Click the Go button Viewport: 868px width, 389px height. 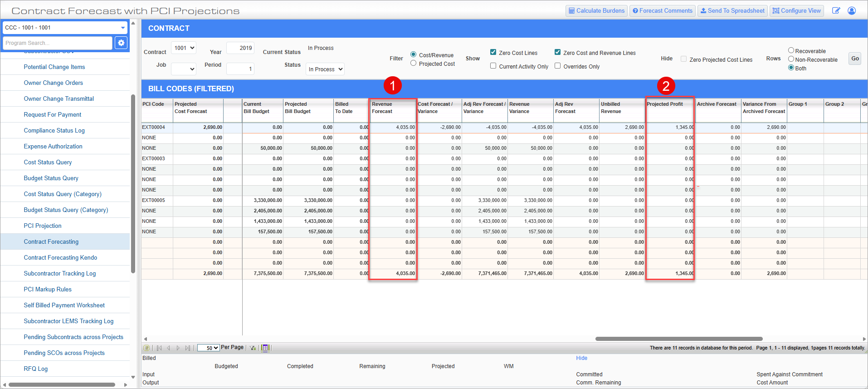point(855,59)
